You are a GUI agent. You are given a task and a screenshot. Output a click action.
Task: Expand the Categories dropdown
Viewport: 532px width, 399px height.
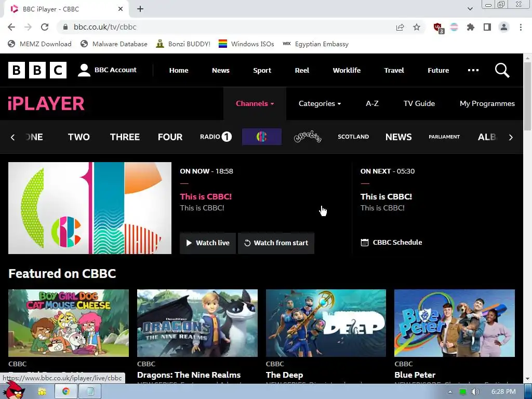tap(320, 103)
